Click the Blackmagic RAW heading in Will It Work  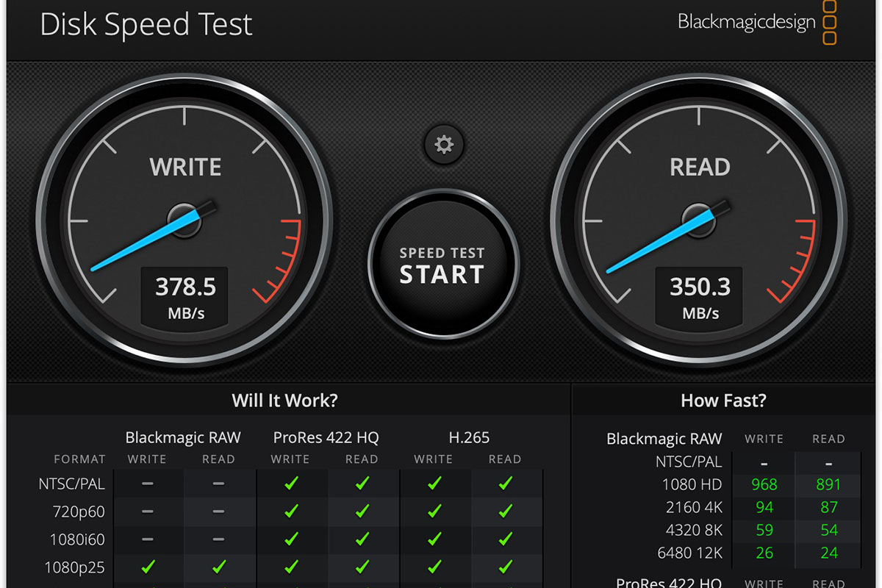[x=183, y=437]
